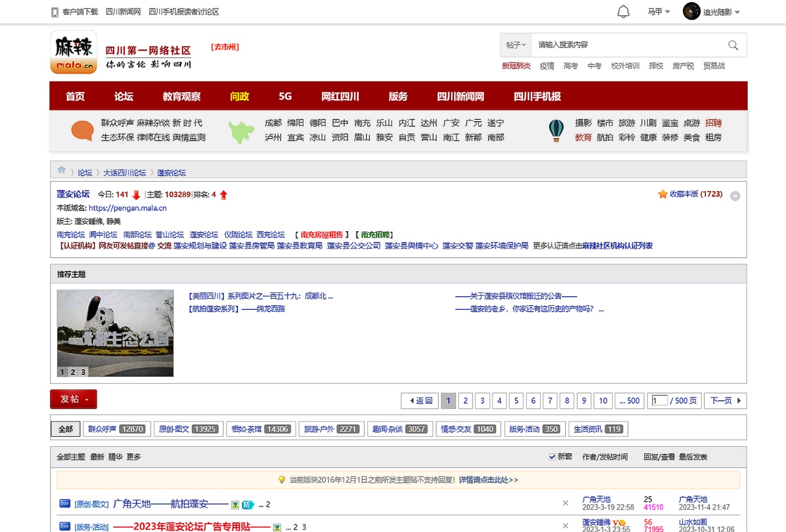Click the lightbulb tip icon
Screen dimensions: 786x532
click(x=282, y=480)
